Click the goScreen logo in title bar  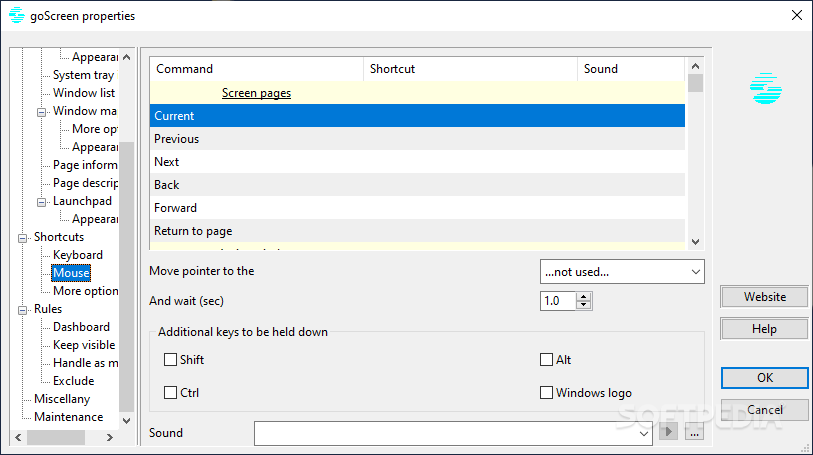(x=17, y=15)
